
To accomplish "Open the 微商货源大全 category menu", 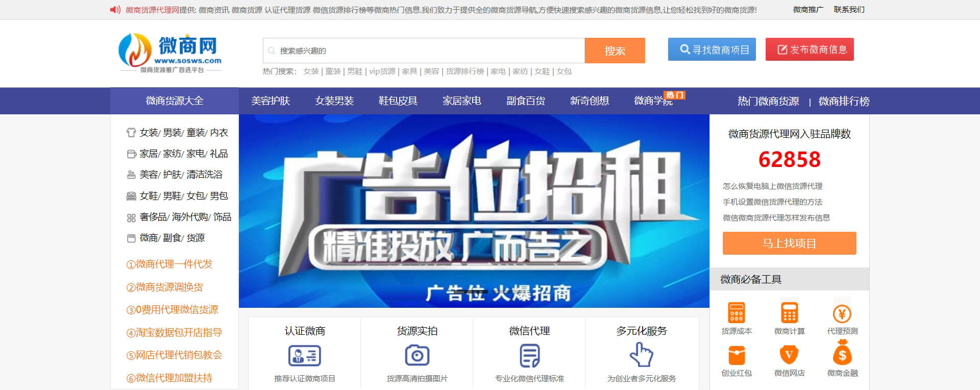I will [x=175, y=101].
